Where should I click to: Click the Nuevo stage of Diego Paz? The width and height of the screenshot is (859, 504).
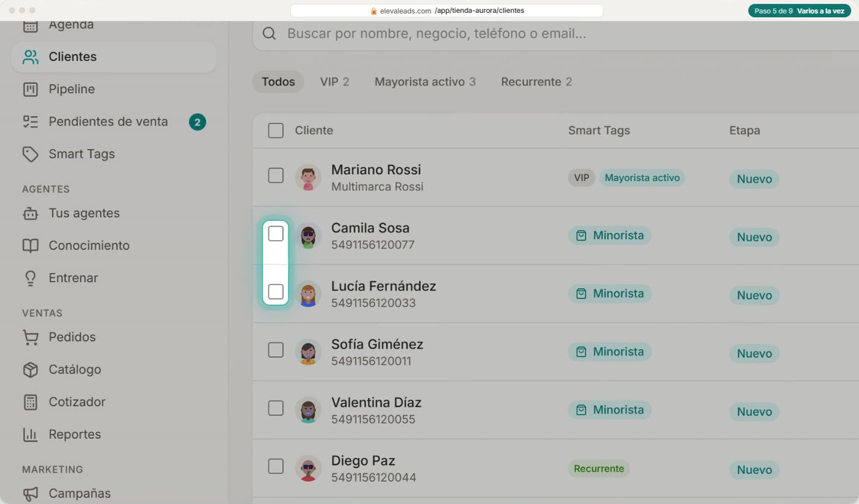[x=754, y=470]
